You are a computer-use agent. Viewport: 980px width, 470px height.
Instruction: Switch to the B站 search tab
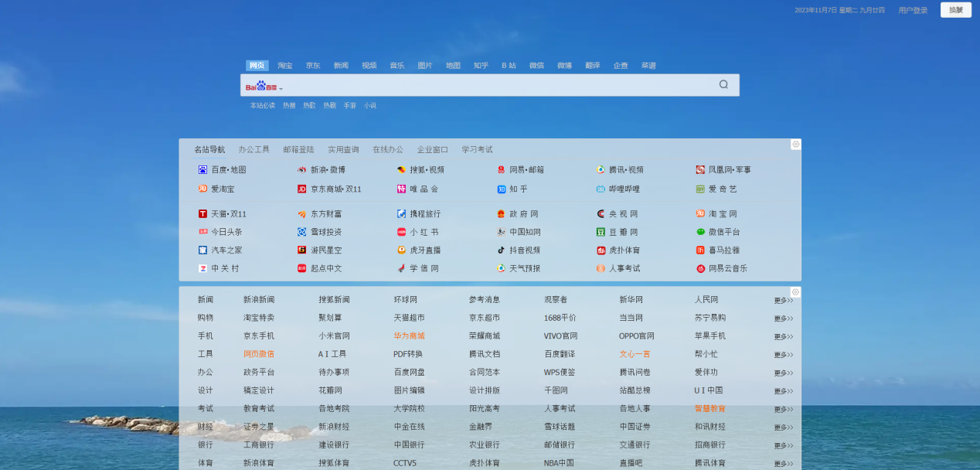pyautogui.click(x=509, y=66)
